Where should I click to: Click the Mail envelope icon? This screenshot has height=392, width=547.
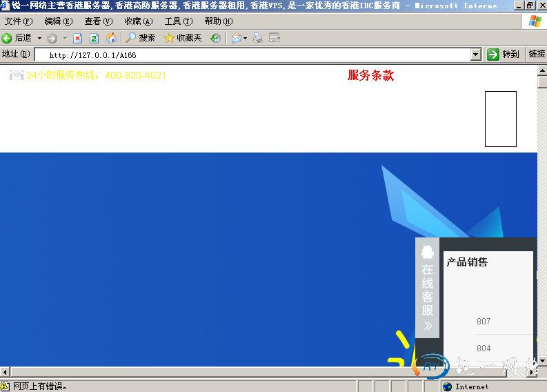(237, 38)
